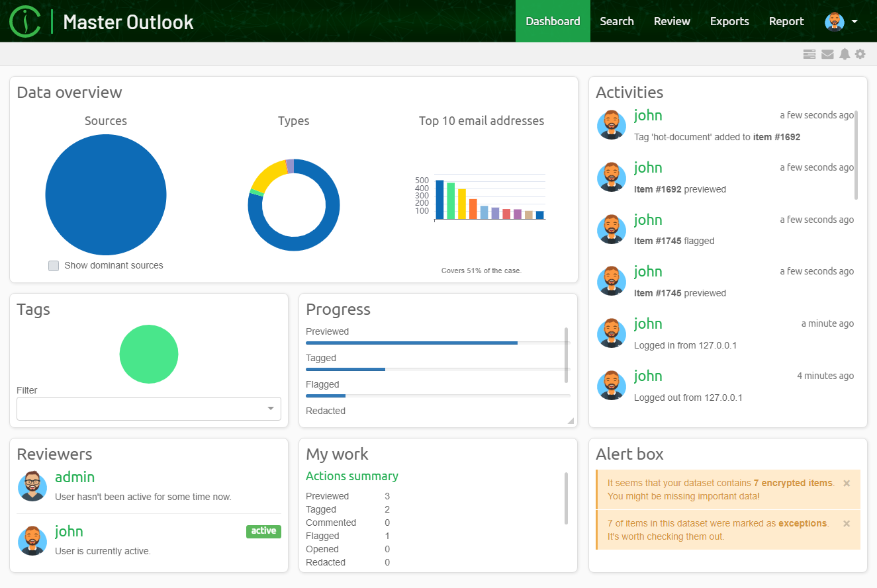Click the john reviewer name link

pos(69,532)
